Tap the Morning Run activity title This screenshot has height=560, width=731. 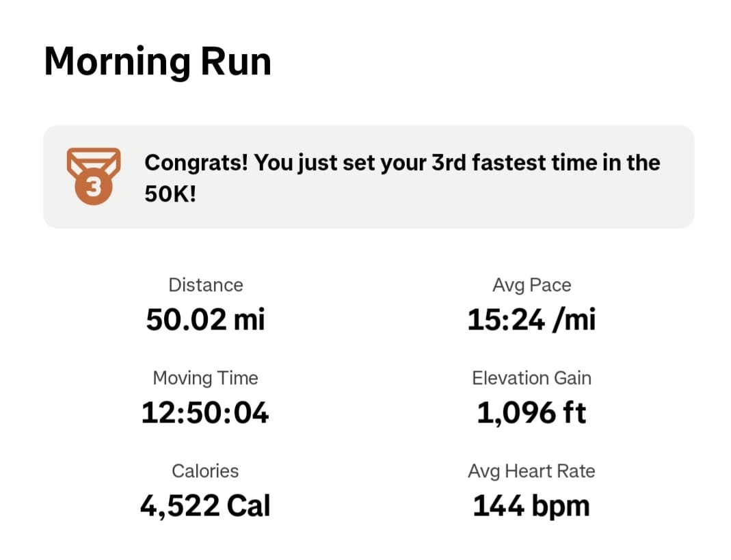coord(157,62)
